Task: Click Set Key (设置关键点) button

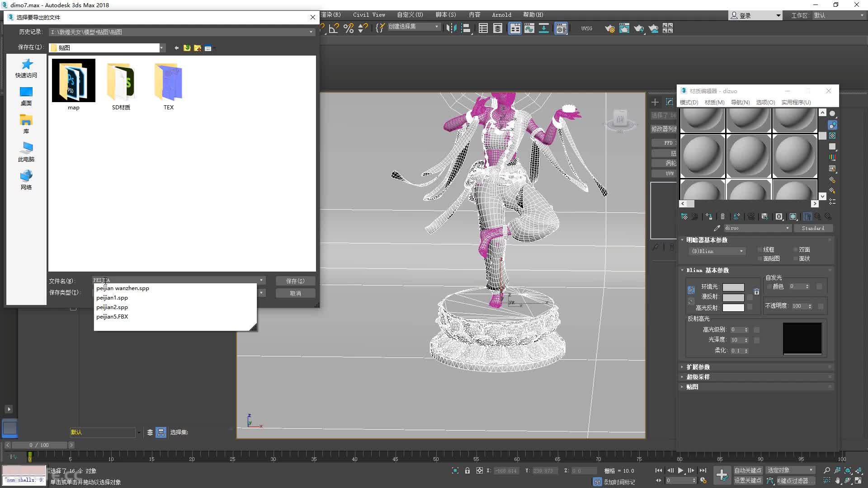Action: click(748, 481)
